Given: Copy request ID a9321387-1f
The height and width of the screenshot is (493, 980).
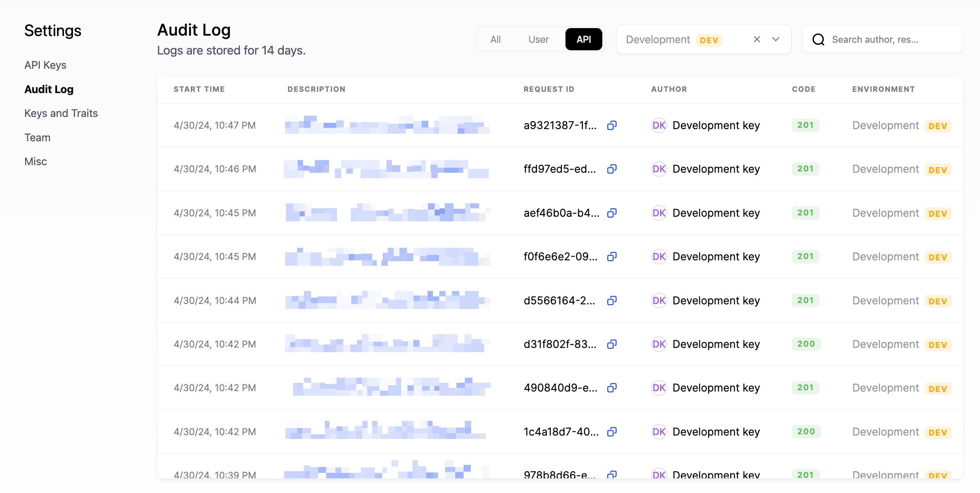Looking at the screenshot, I should [x=612, y=125].
